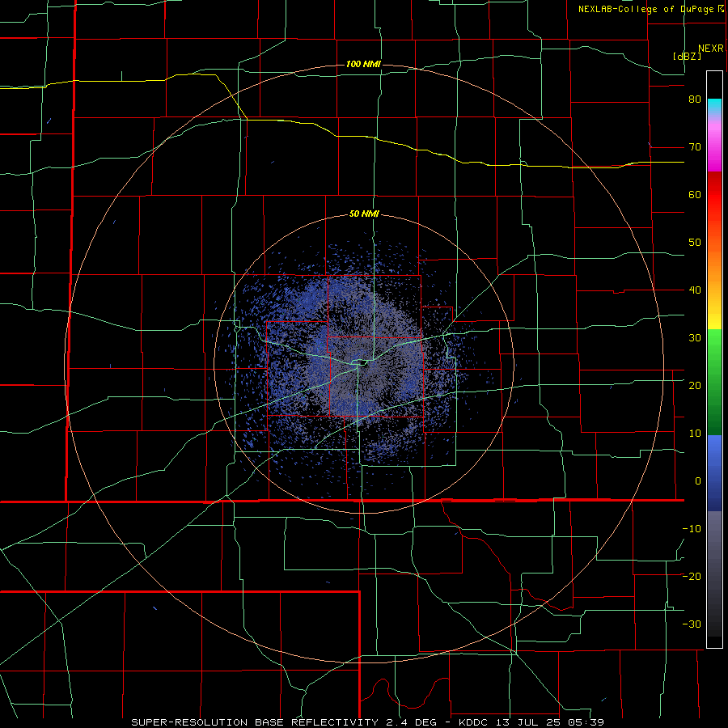Click the 0 value on the dBZ scale

pyautogui.click(x=698, y=481)
